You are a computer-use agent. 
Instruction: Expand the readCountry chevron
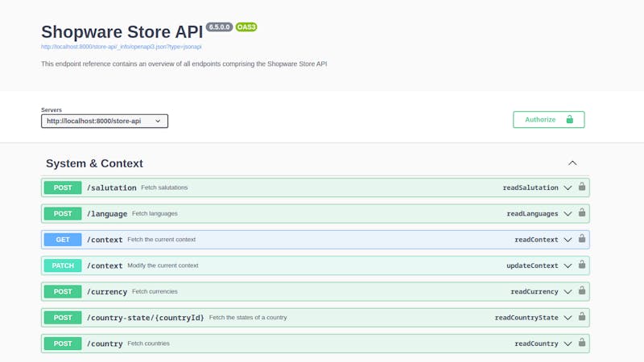tap(568, 344)
